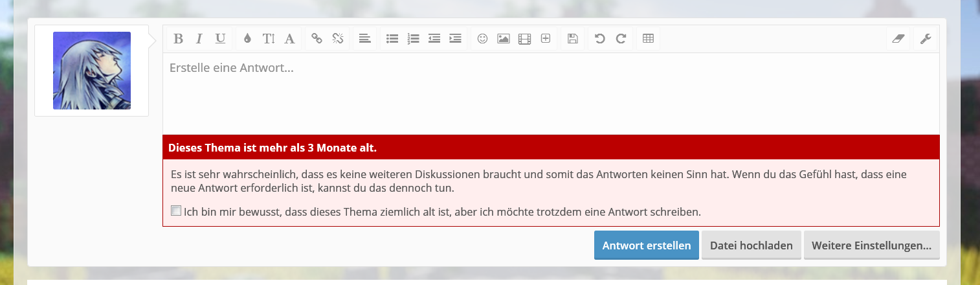This screenshot has width=980, height=285.
Task: Check the old-topic acknowledgment checkbox
Action: coord(176,211)
